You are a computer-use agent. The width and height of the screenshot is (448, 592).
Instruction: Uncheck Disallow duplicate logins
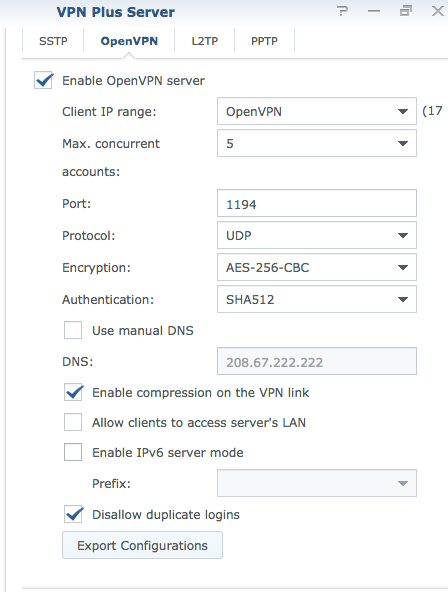73,514
